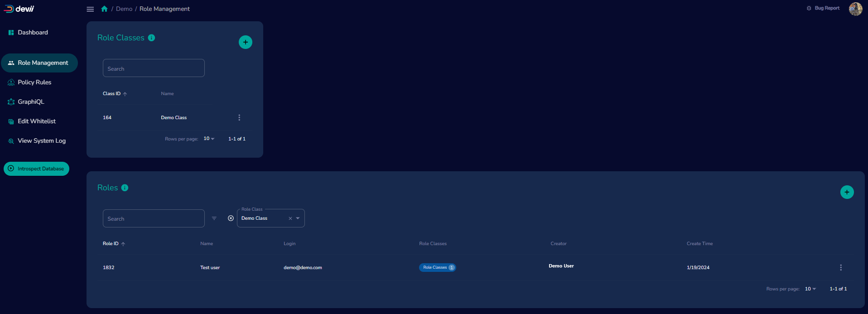Click the Introspect Database button

point(36,169)
